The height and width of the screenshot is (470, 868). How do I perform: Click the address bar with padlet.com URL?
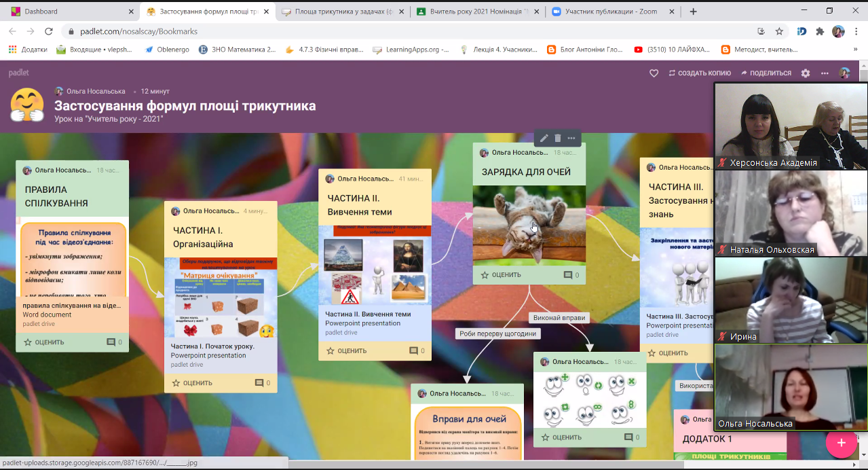(x=407, y=31)
